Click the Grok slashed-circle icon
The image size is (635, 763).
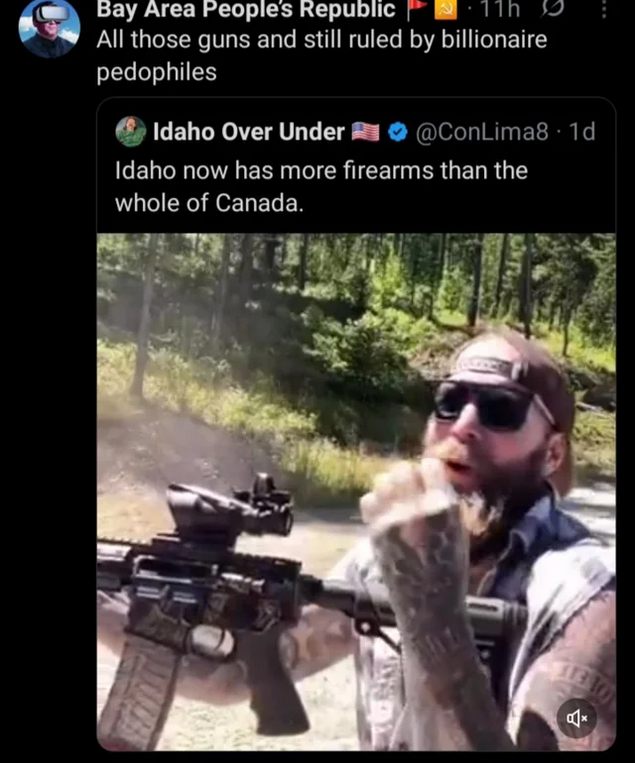[552, 9]
